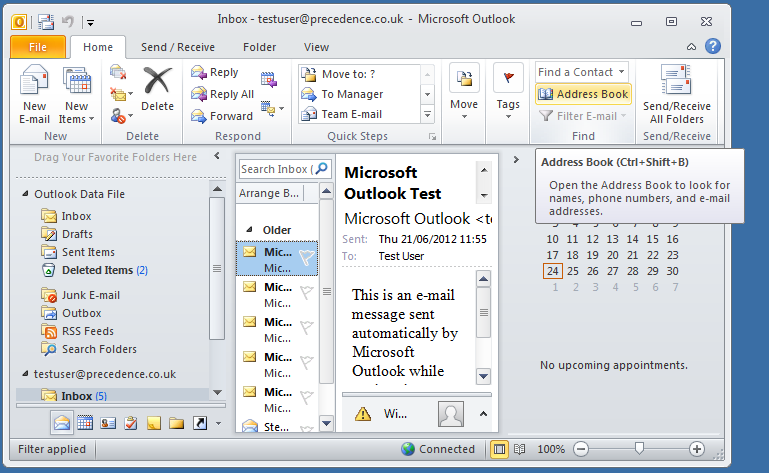769x473 pixels.
Task: Open the Quick Steps dialog launcher
Action: pyautogui.click(x=432, y=137)
